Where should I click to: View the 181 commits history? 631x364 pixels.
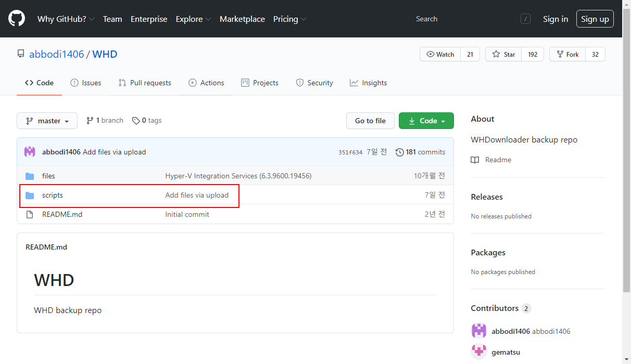click(x=421, y=152)
